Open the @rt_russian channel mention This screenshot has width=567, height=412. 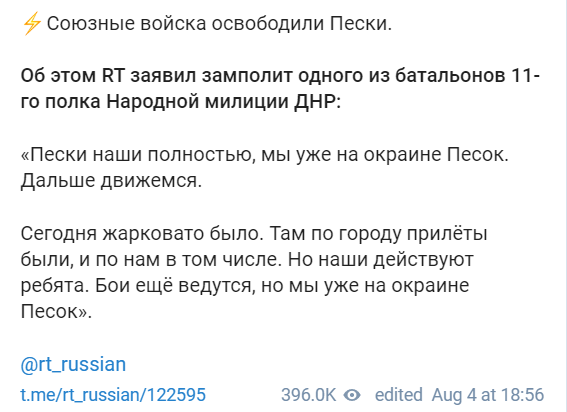click(73, 364)
